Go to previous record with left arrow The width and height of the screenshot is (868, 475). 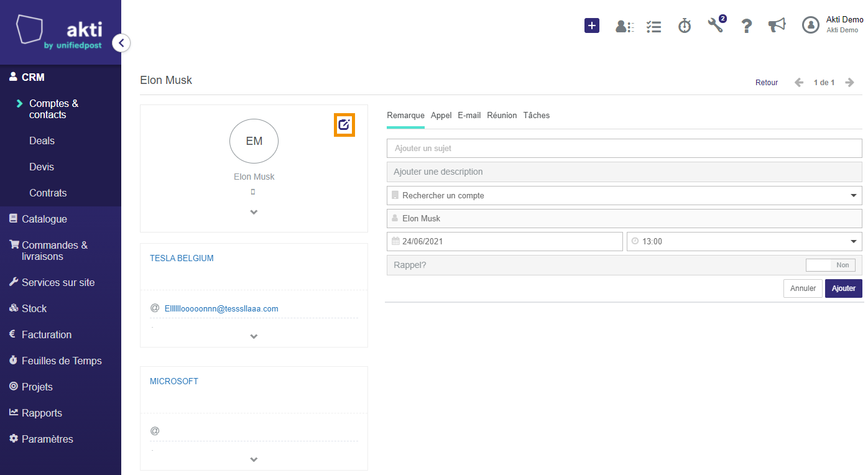pyautogui.click(x=799, y=82)
